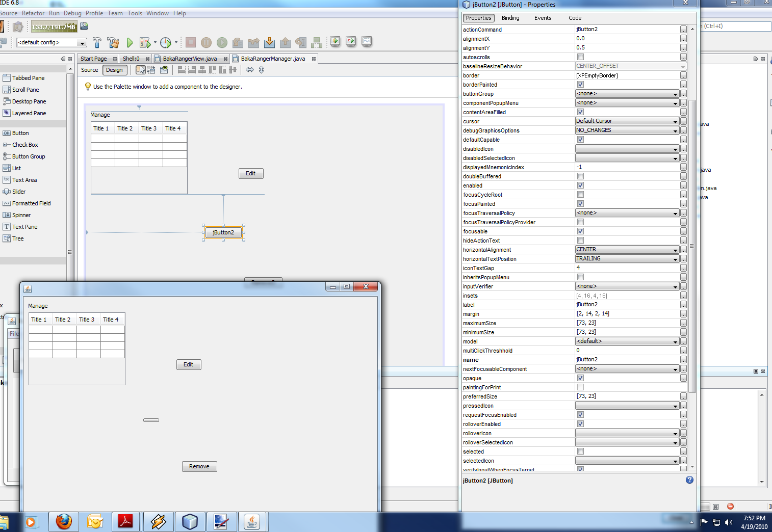
Task: Click the Remove button in the running form
Action: (x=199, y=466)
